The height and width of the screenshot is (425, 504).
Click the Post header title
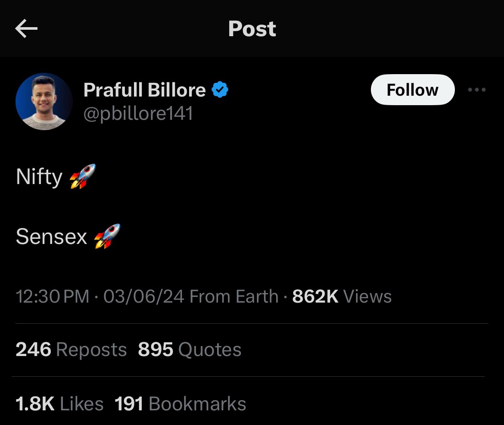[252, 29]
